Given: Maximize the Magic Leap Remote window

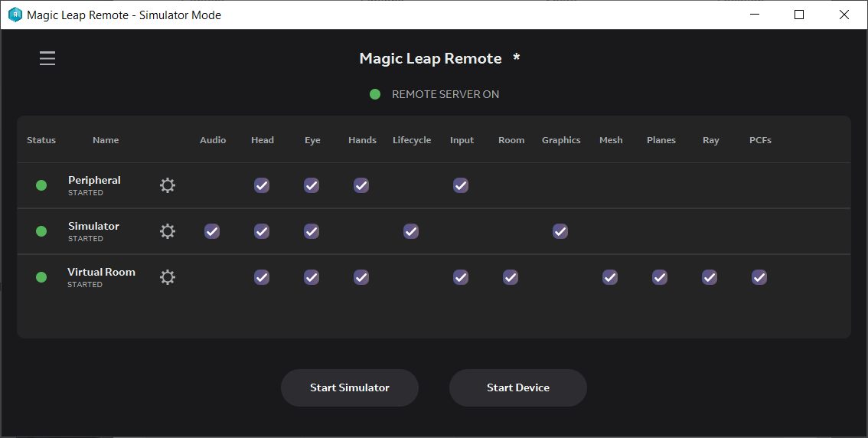Looking at the screenshot, I should pyautogui.click(x=799, y=15).
